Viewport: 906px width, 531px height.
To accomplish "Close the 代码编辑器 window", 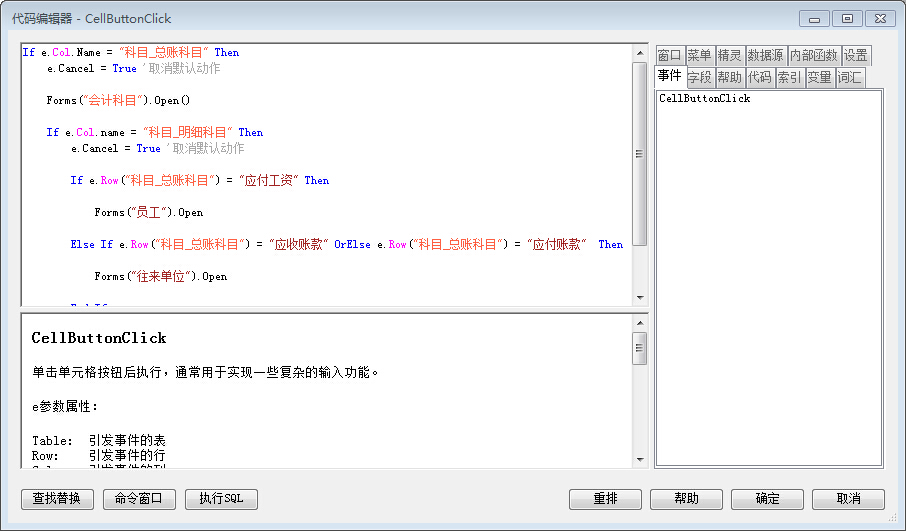I will pyautogui.click(x=881, y=19).
